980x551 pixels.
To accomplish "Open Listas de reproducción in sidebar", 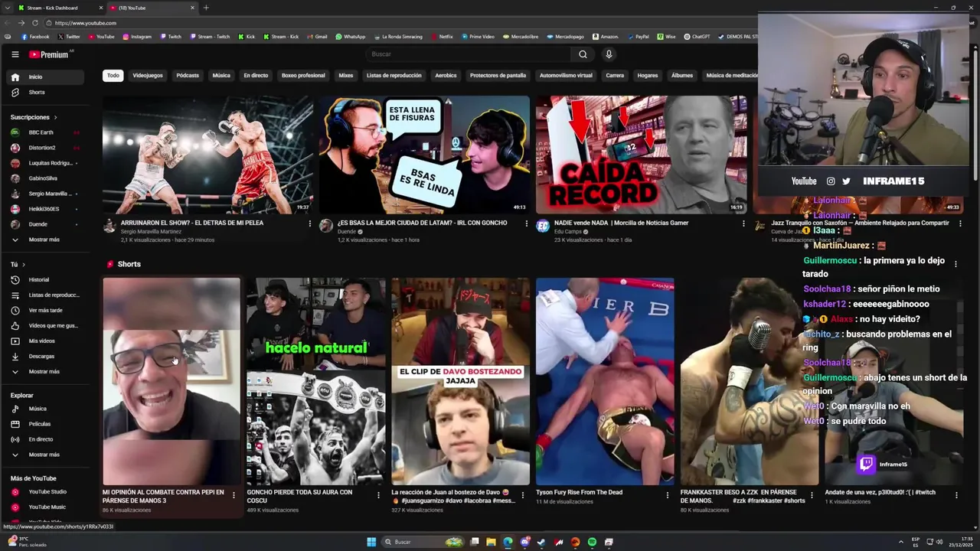I will point(46,295).
